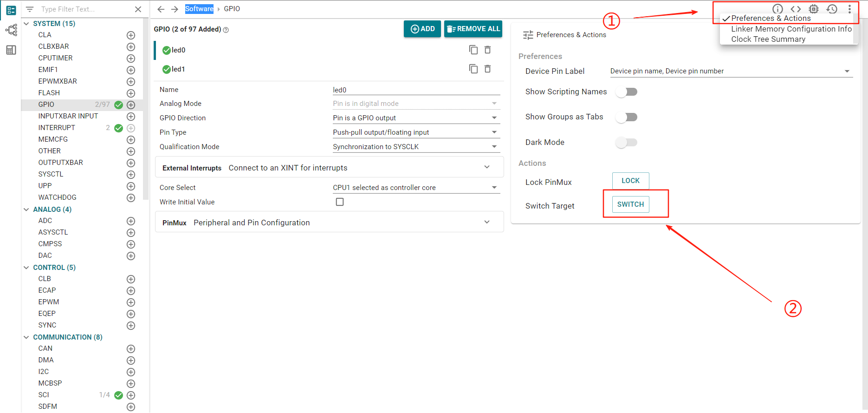Check the Write Initial Value checkbox

[x=340, y=202]
